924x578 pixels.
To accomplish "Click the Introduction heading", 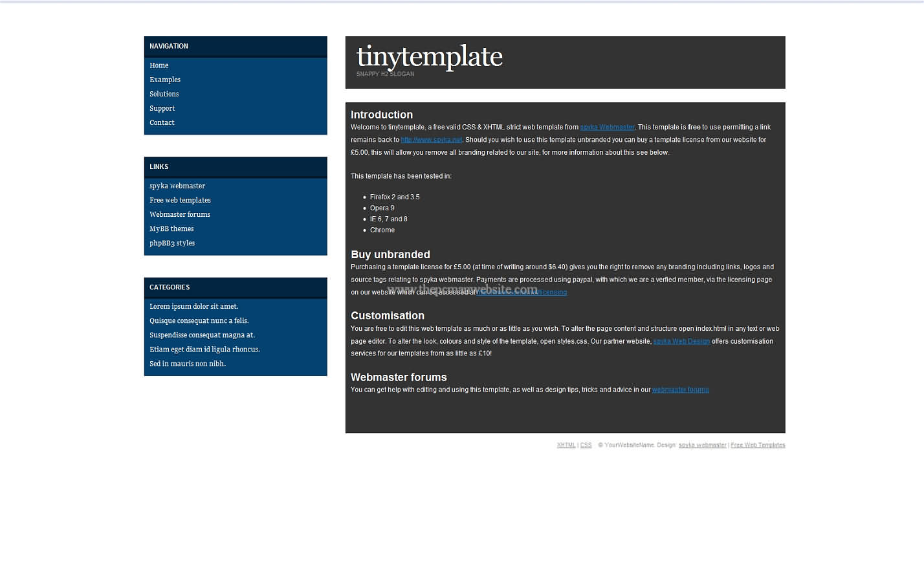I will click(382, 115).
